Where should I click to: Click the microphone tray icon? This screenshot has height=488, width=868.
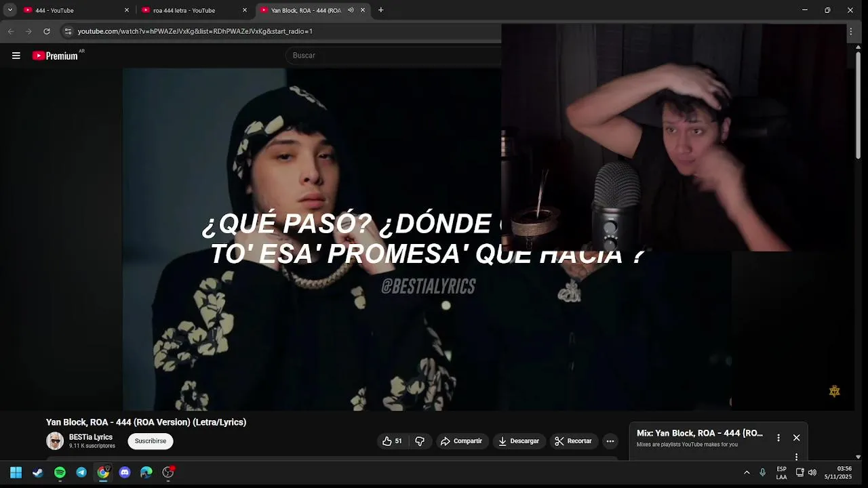pyautogui.click(x=763, y=472)
